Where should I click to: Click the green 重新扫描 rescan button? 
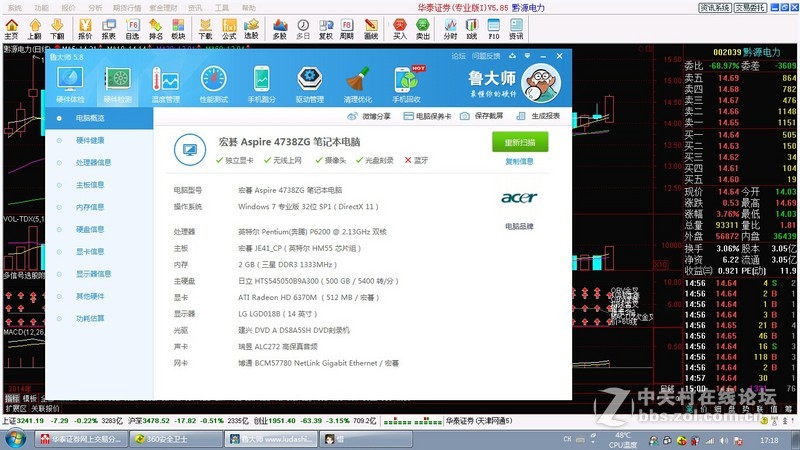520,142
